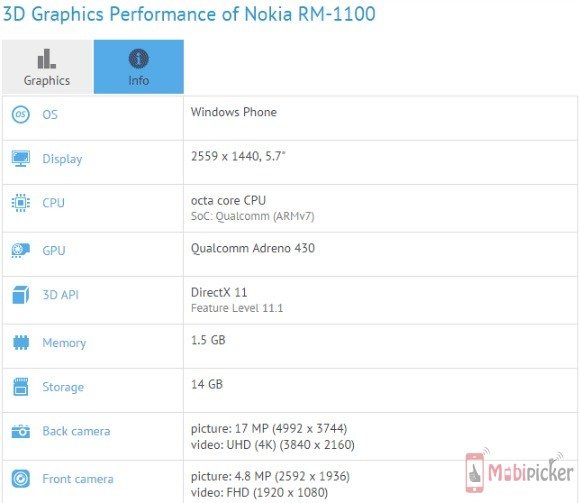Select the Info tab
Viewport: 580px width, 503px height.
(x=139, y=67)
